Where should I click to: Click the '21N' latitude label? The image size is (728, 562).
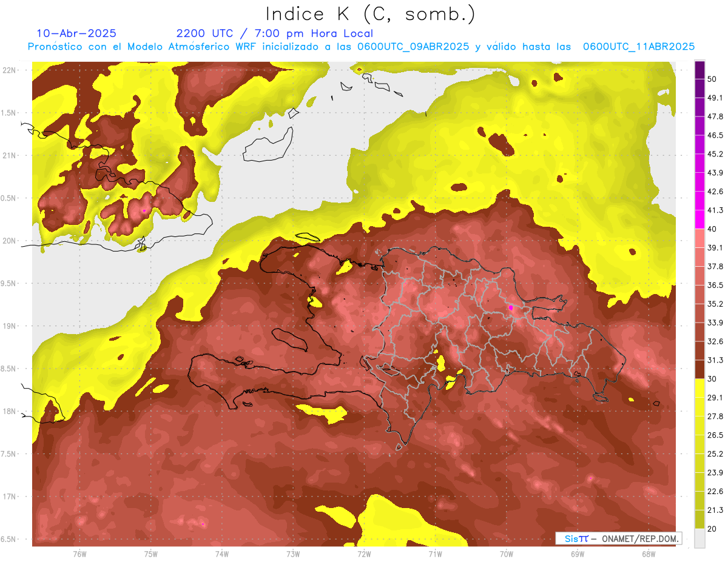[x=10, y=155]
